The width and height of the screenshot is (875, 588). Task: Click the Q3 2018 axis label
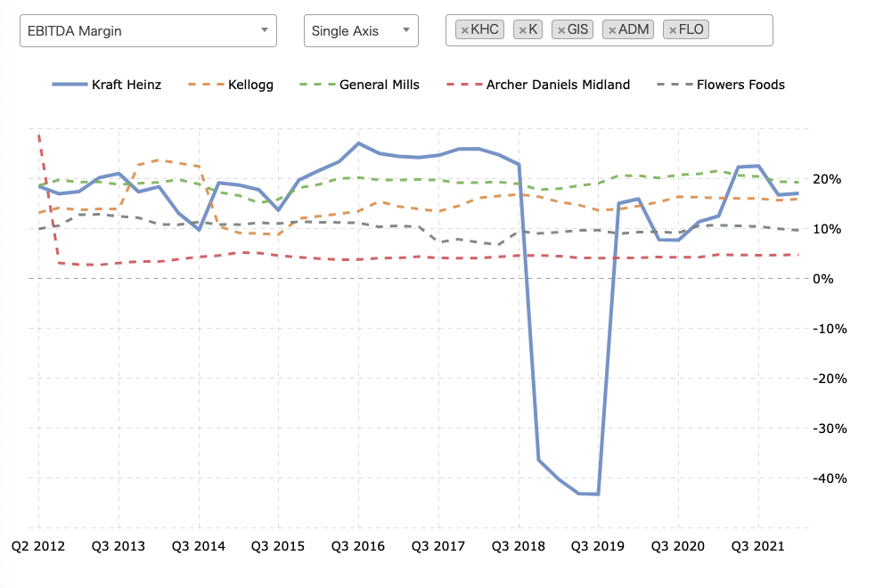click(x=519, y=546)
